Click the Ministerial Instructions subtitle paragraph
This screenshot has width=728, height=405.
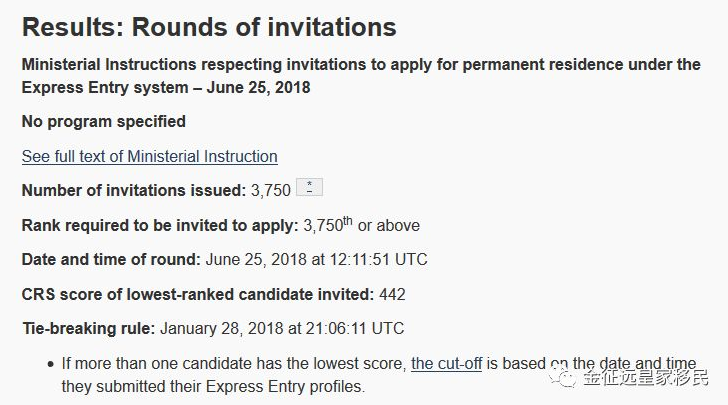coord(361,76)
